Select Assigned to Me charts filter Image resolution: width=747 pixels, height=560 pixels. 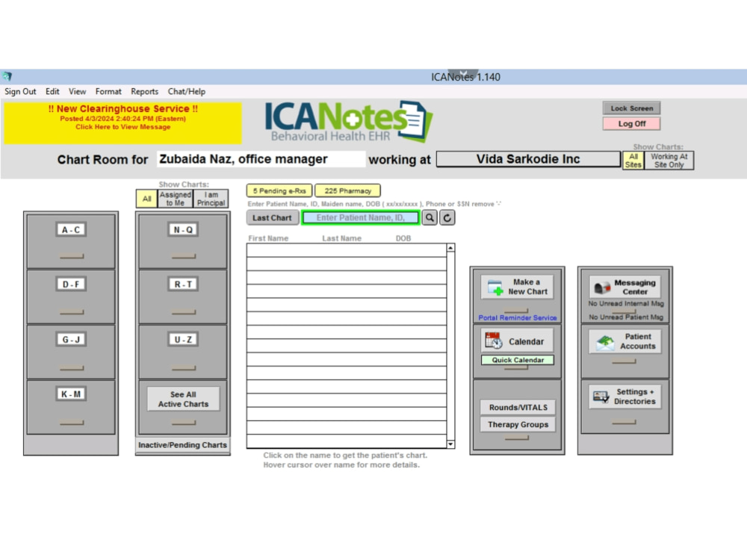click(175, 199)
